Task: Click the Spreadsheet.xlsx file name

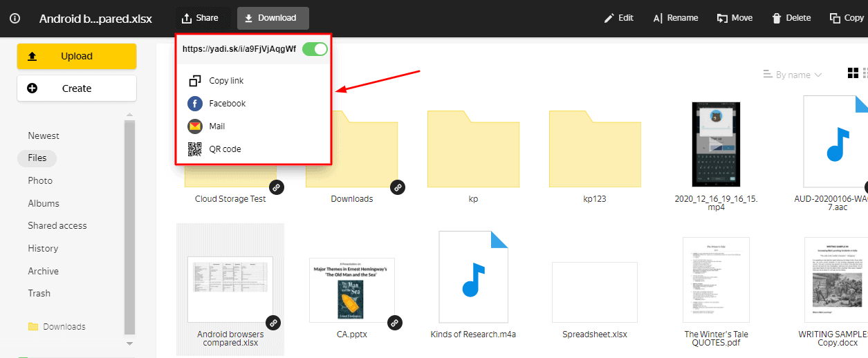Action: tap(595, 335)
